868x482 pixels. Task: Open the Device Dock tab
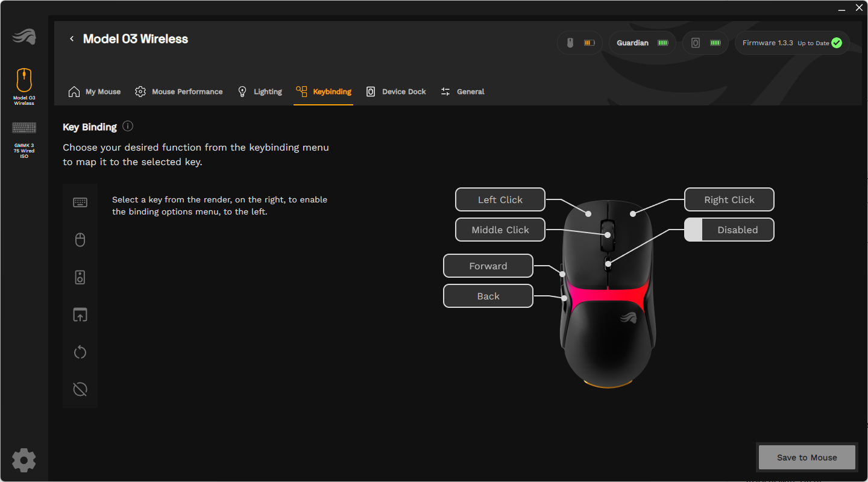396,92
